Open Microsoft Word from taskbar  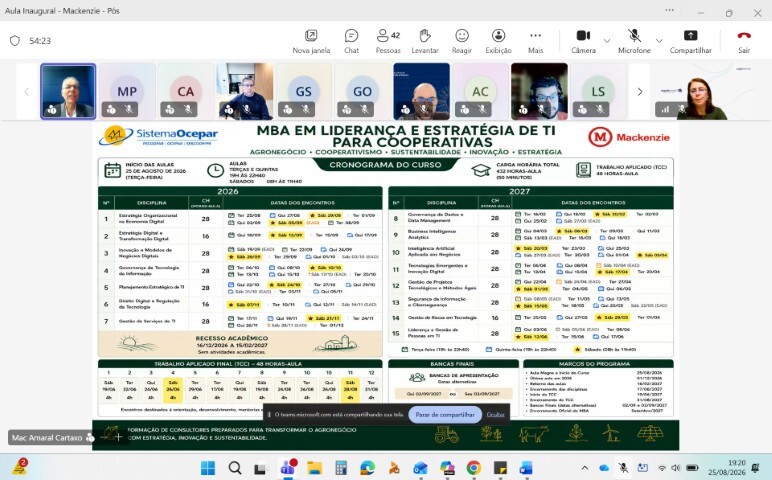(526, 467)
